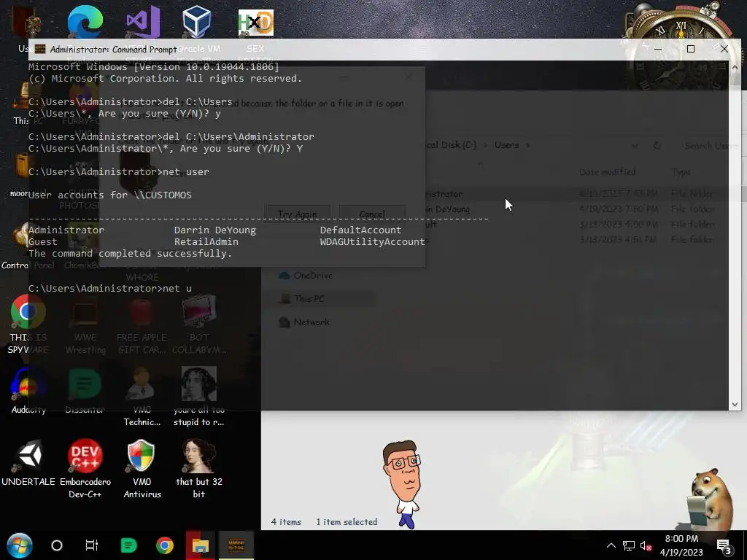This screenshot has width=747, height=560.
Task: Open Chrome from the taskbar
Action: (x=165, y=545)
